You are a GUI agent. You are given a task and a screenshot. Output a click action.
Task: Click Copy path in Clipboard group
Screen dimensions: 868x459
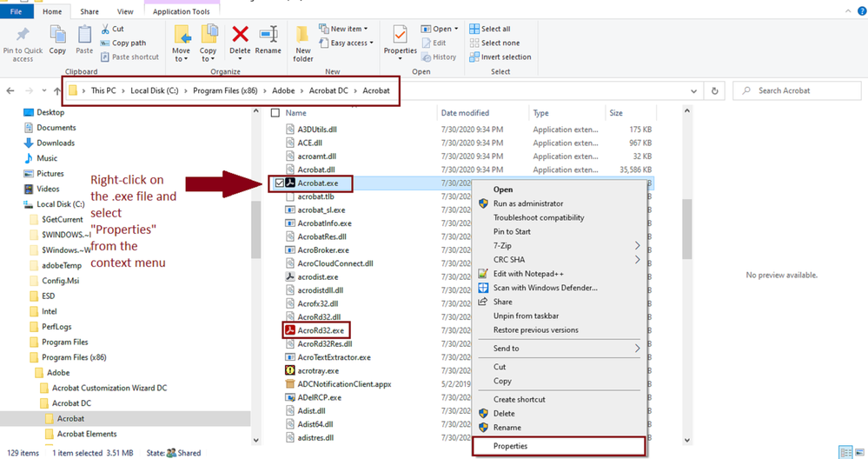(123, 43)
